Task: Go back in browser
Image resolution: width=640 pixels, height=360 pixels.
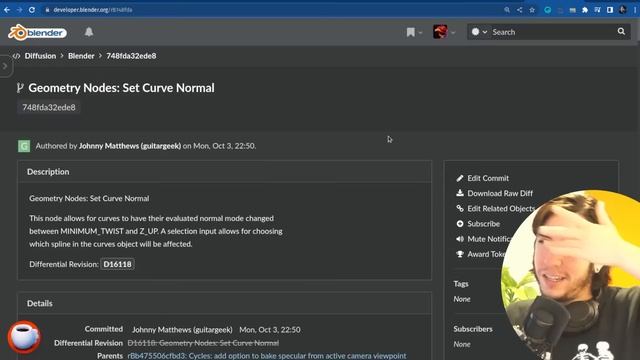Action: (x=7, y=10)
